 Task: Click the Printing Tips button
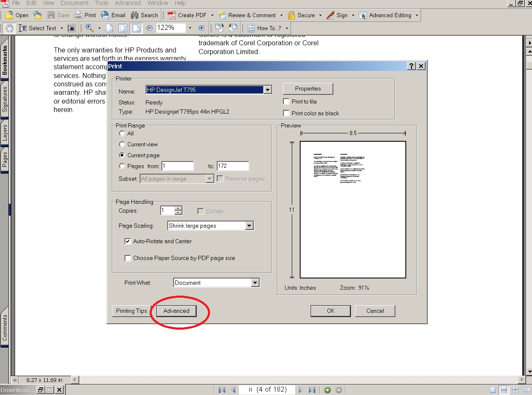click(132, 311)
